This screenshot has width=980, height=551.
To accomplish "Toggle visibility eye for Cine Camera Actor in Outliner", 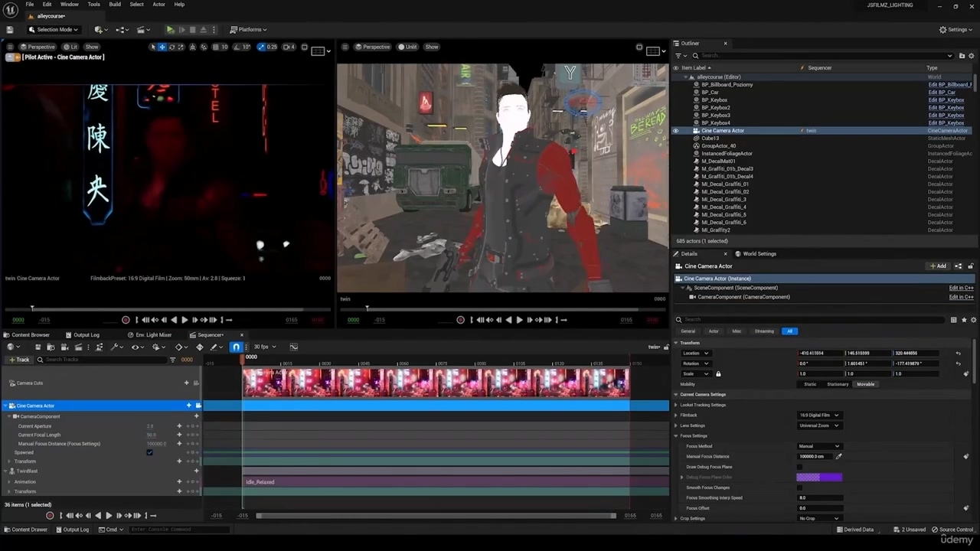I will (x=675, y=131).
